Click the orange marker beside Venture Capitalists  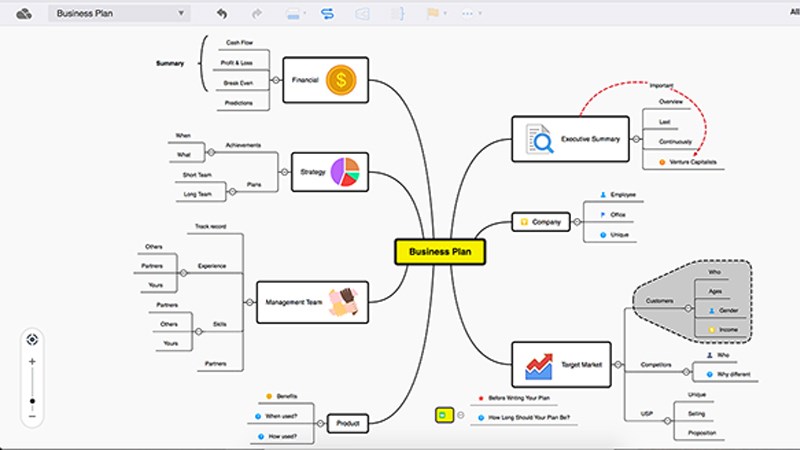click(662, 162)
